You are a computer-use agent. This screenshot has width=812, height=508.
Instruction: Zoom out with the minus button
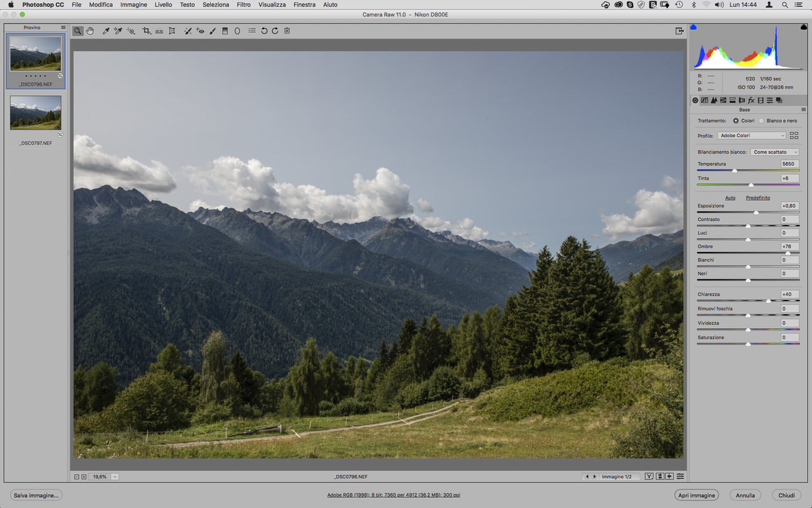[77, 476]
